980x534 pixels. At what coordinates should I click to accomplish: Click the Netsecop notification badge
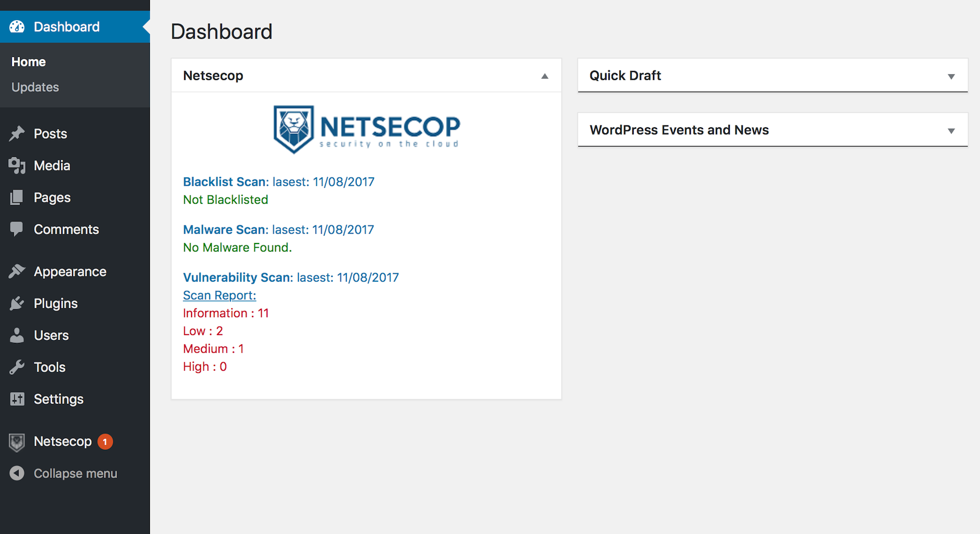click(105, 442)
